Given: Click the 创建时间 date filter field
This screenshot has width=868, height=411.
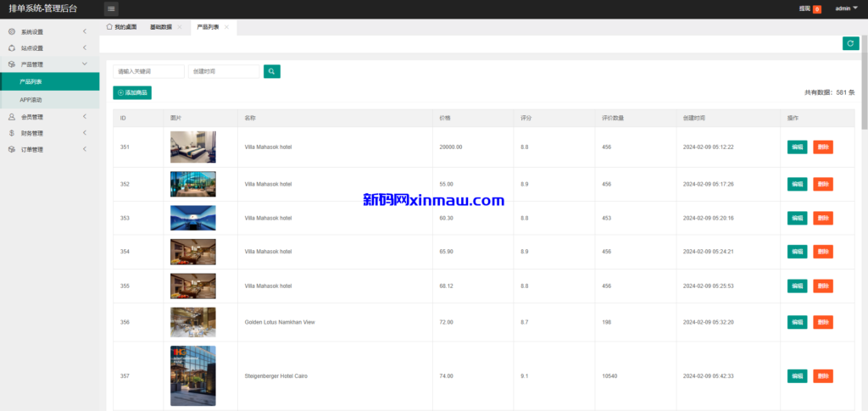Looking at the screenshot, I should pyautogui.click(x=223, y=72).
